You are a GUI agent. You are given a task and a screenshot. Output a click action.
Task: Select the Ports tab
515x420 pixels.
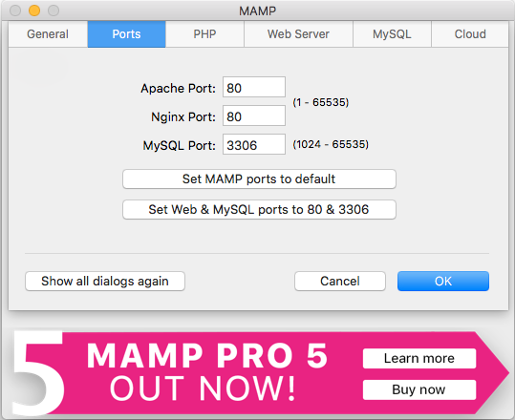(x=126, y=34)
